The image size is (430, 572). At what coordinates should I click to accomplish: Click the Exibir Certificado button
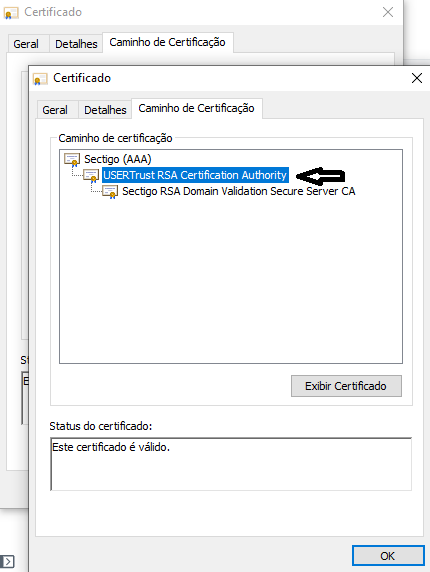click(x=346, y=386)
